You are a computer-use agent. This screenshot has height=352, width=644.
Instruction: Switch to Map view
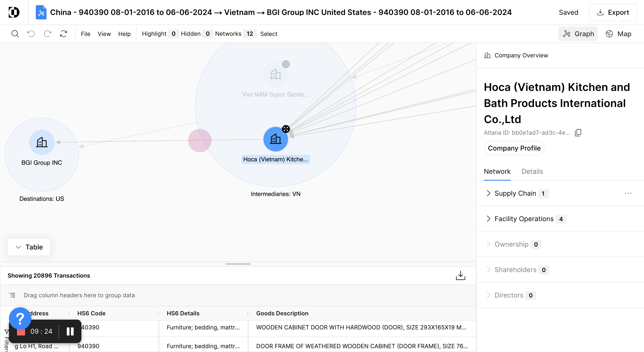[619, 34]
